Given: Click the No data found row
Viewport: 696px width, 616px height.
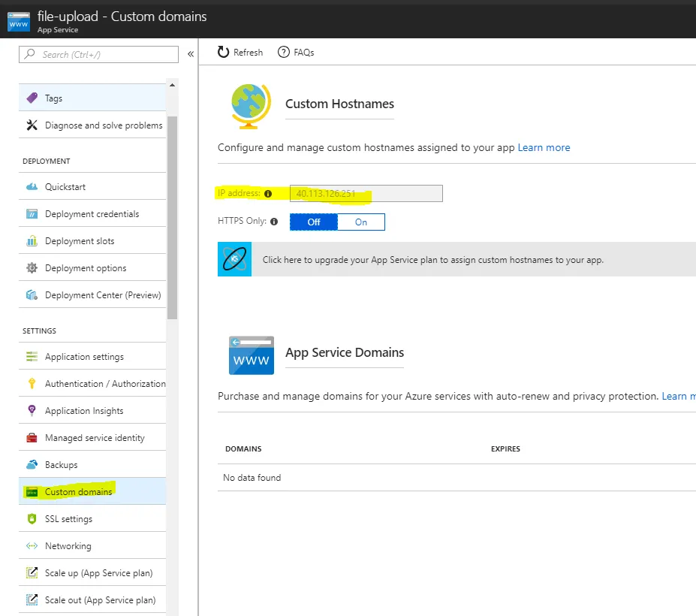Looking at the screenshot, I should (x=456, y=478).
